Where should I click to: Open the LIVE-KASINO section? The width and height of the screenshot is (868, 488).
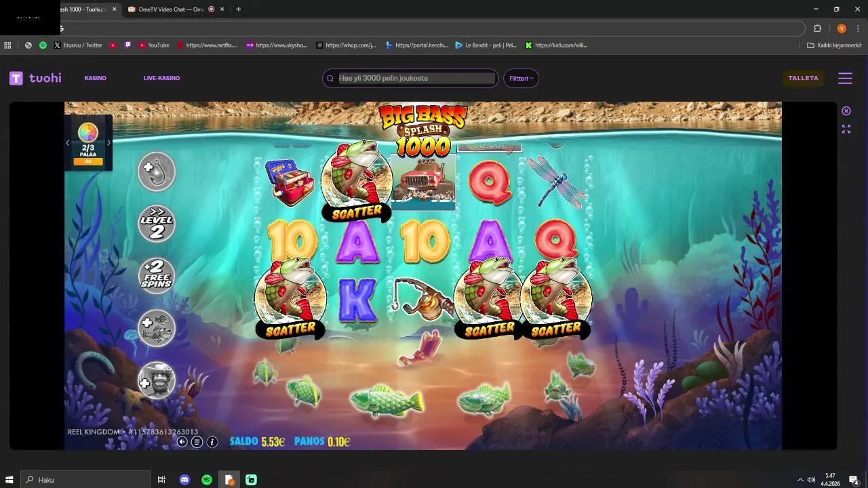(161, 78)
